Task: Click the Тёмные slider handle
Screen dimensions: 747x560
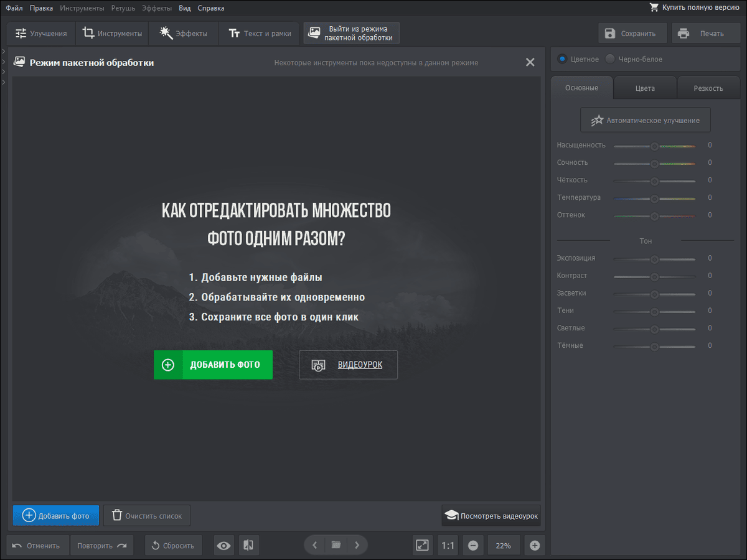Action: pyautogui.click(x=654, y=347)
